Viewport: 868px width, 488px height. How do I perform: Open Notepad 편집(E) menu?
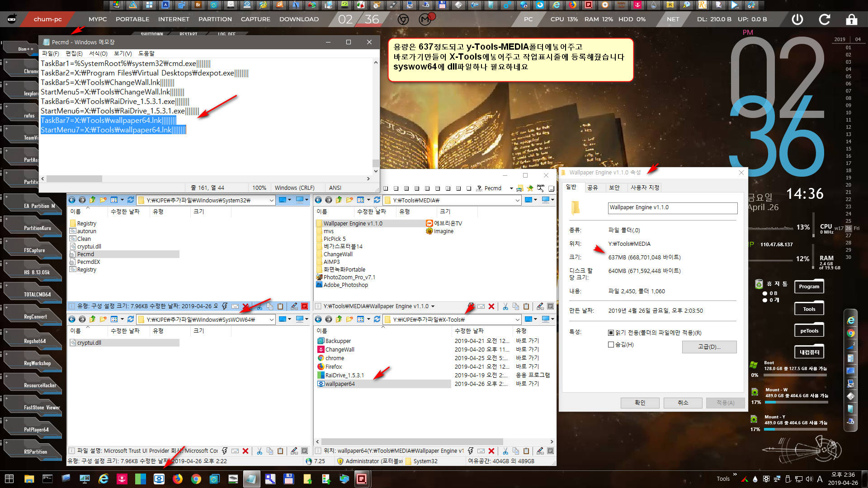74,53
